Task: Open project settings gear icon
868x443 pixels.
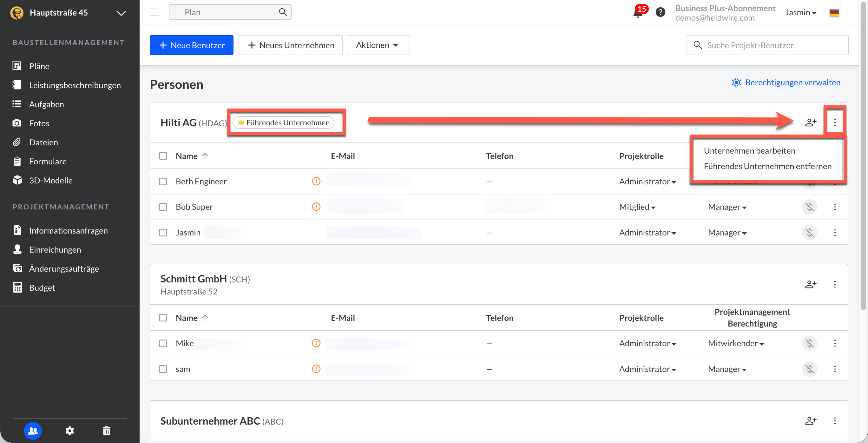Action: click(70, 431)
